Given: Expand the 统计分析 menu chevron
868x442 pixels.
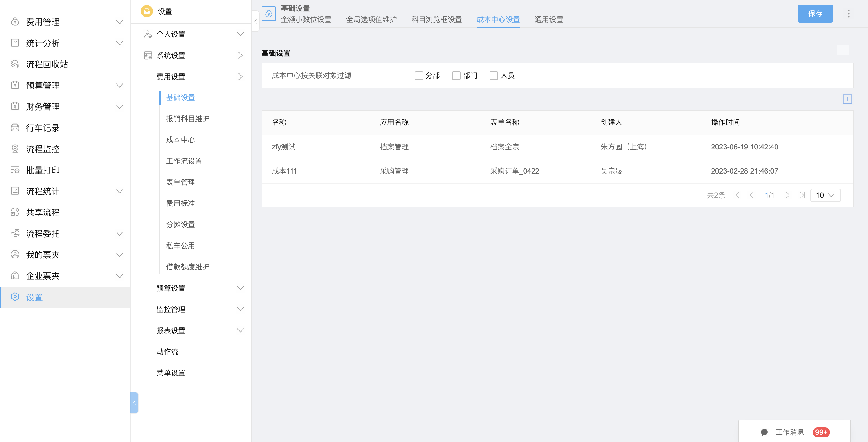Looking at the screenshot, I should click(x=119, y=43).
